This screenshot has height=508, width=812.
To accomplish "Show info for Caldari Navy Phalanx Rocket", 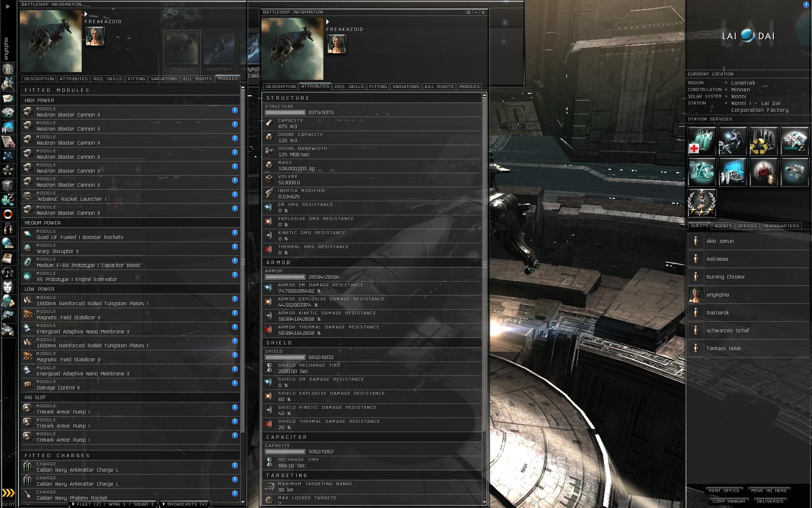I will click(235, 493).
